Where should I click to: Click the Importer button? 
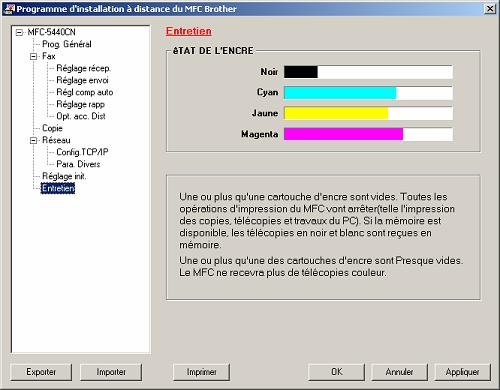111,372
